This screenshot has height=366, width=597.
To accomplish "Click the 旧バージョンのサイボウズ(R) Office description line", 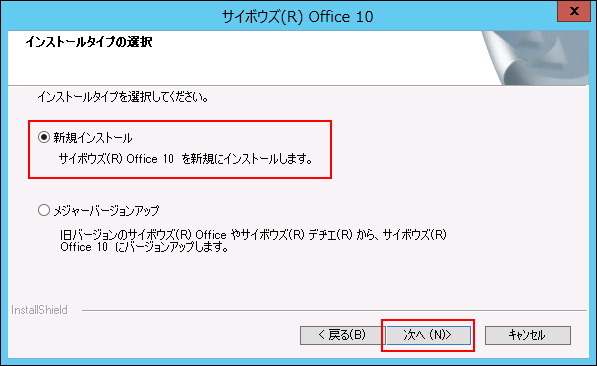I will (x=253, y=235).
